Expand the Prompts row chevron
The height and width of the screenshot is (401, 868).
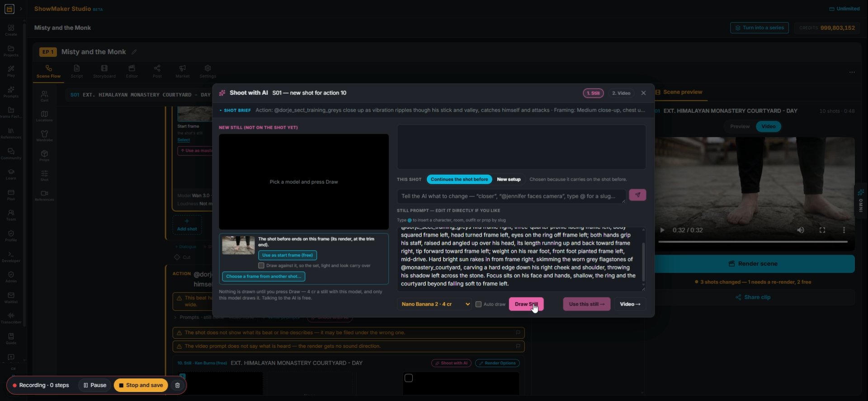click(x=175, y=317)
